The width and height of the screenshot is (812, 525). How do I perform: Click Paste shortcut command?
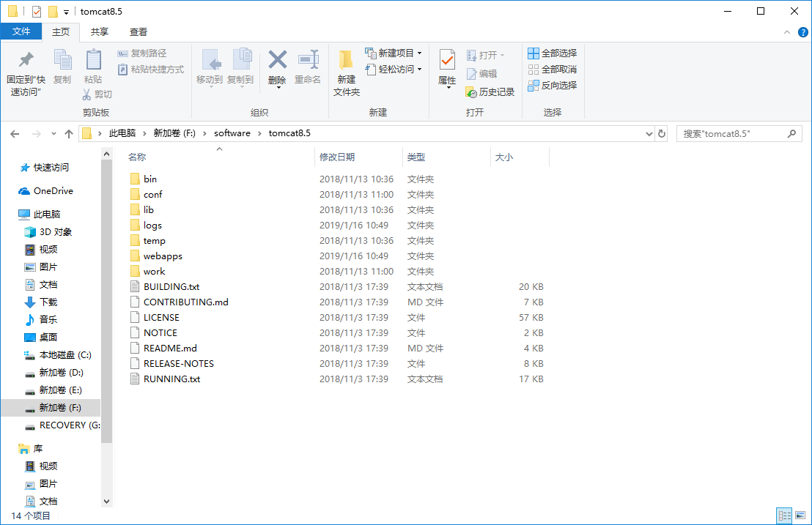151,70
